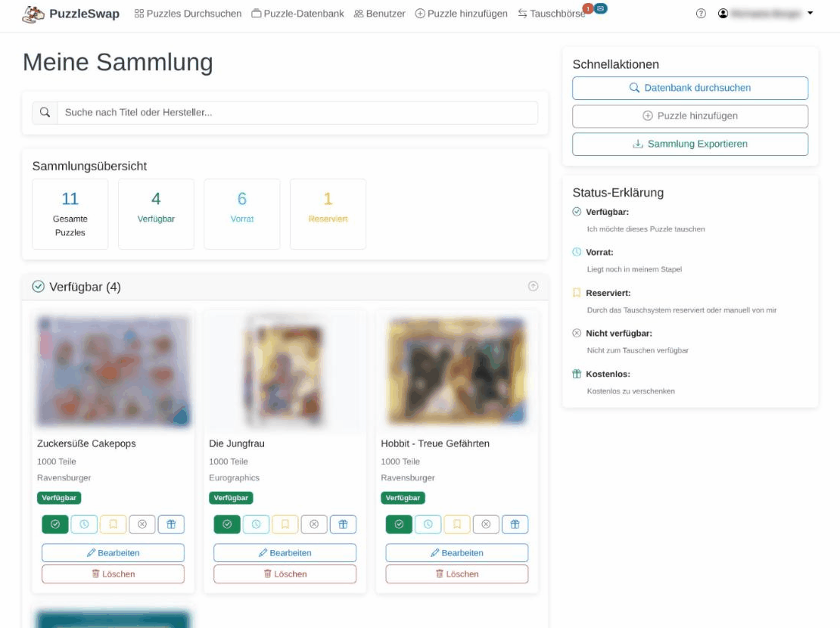Open the user account dropdown arrow

(810, 14)
